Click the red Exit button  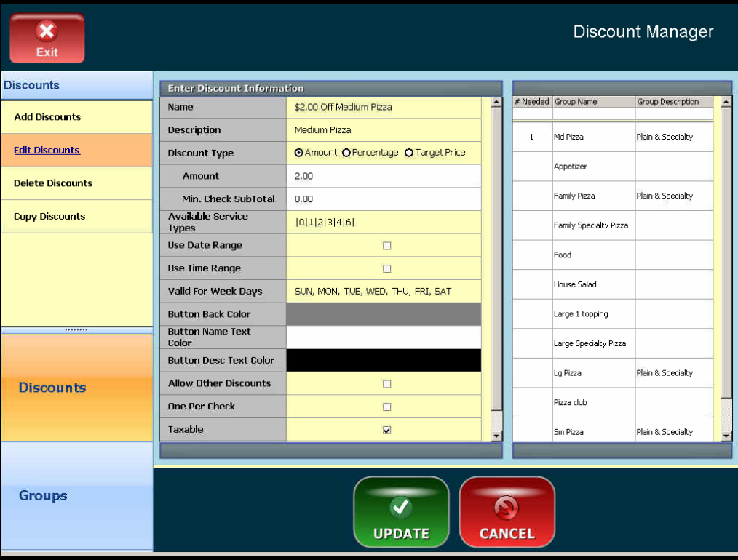click(47, 39)
